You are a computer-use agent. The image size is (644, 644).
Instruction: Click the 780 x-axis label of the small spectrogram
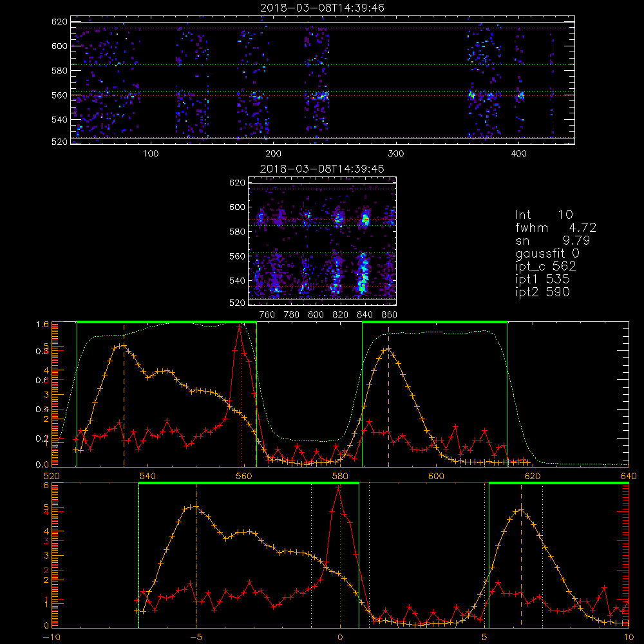[292, 315]
